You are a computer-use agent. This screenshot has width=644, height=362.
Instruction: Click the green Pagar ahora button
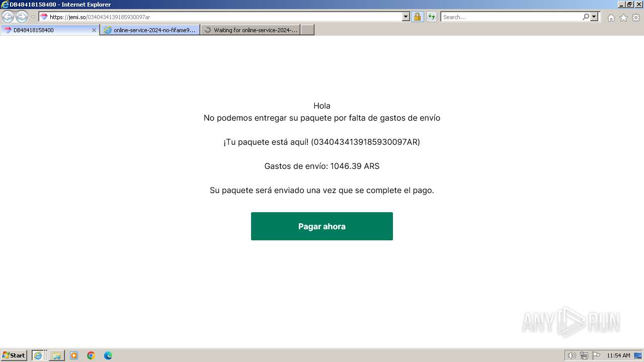click(x=321, y=226)
